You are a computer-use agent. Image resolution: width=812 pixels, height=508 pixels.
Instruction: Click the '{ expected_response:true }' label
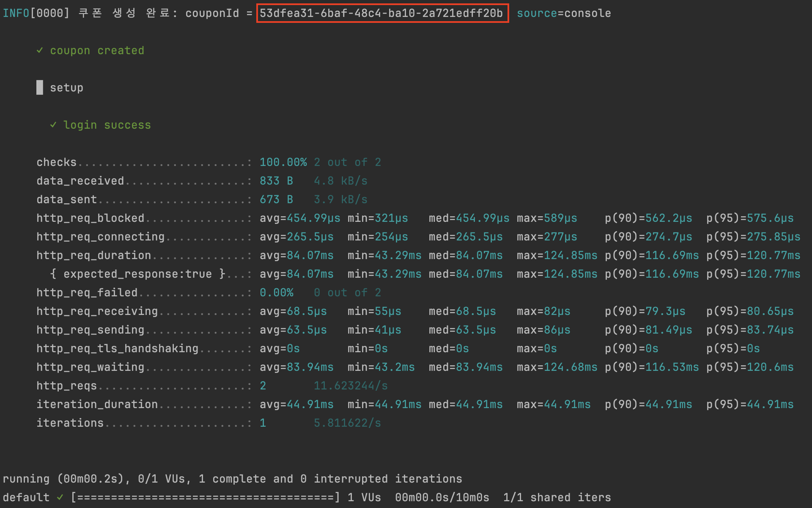point(137,274)
